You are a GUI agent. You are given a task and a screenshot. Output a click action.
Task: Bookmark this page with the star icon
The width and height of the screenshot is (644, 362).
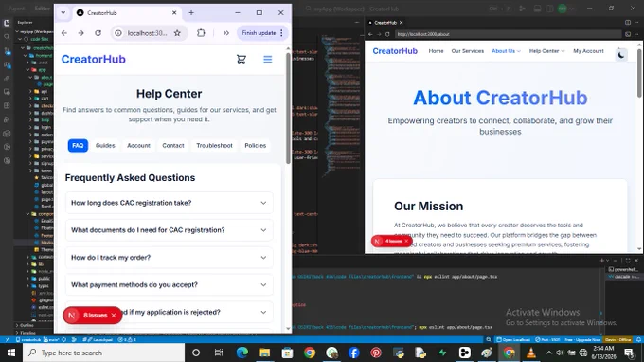pyautogui.click(x=177, y=33)
